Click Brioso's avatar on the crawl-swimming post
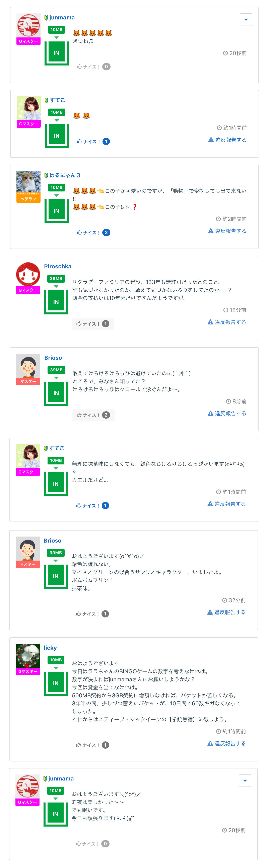 [28, 366]
